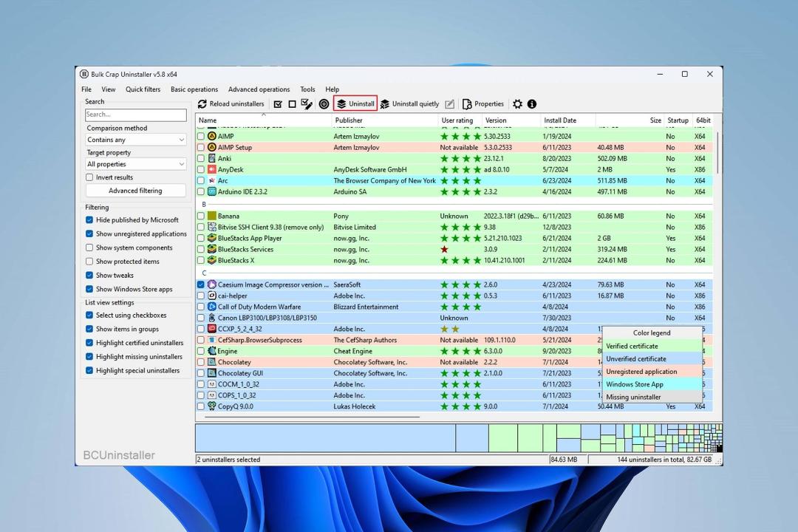Open the Quick filters menu
798x532 pixels.
(143, 89)
